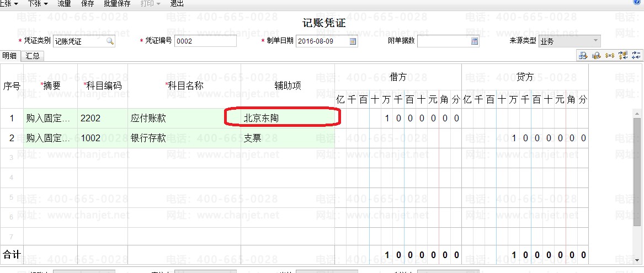
Task: Select the 银行存款 account name cell
Action: point(184,138)
